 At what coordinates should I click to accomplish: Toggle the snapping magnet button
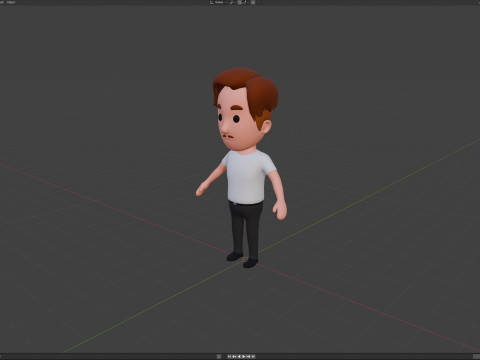239,2
